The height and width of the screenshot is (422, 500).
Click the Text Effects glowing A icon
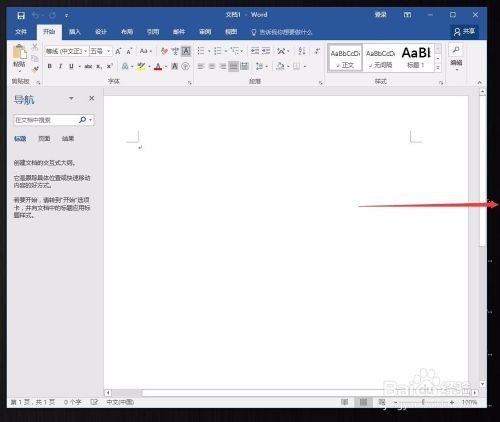125,66
